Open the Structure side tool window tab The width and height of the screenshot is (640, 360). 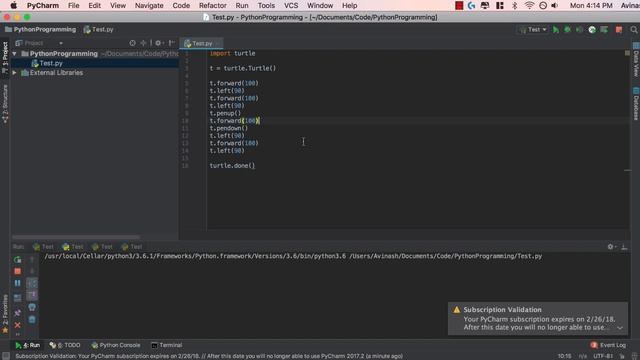5,104
